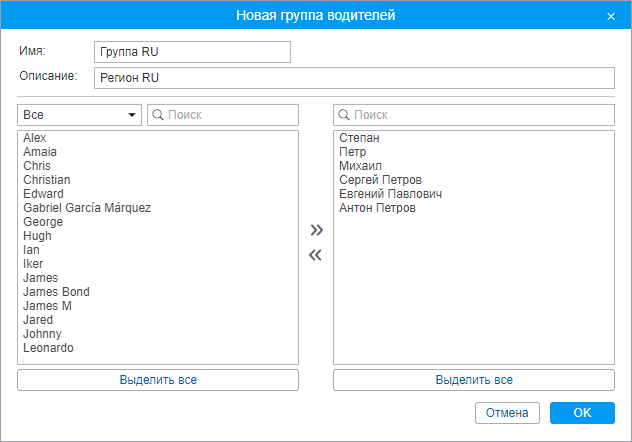The width and height of the screenshot is (632, 442).
Task: Click the move left double-arrow icon
Action: pyautogui.click(x=316, y=255)
